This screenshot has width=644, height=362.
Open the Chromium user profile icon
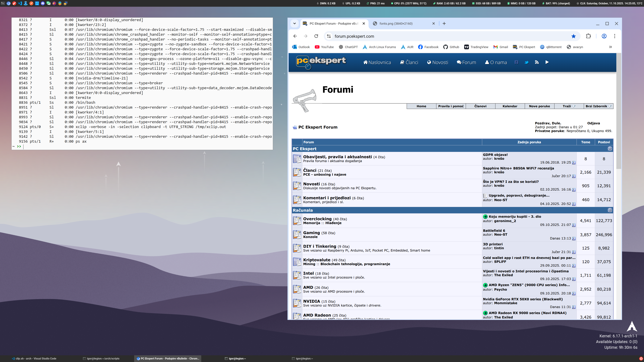(604, 36)
